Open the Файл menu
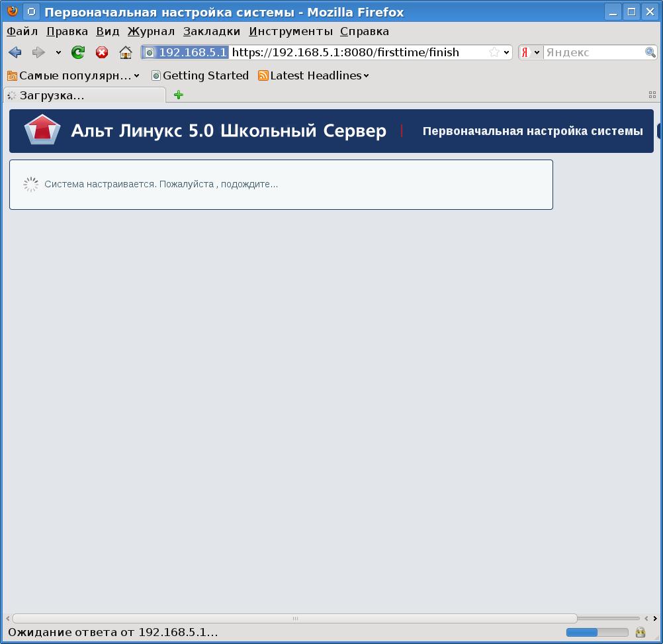 point(22,31)
